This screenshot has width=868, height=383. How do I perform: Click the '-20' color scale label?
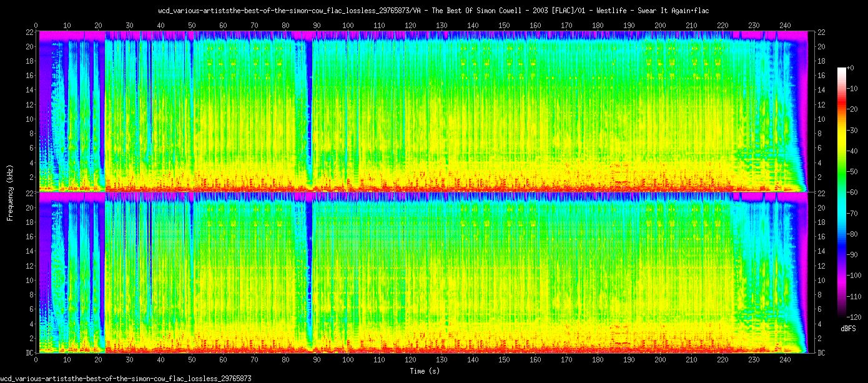tap(852, 109)
